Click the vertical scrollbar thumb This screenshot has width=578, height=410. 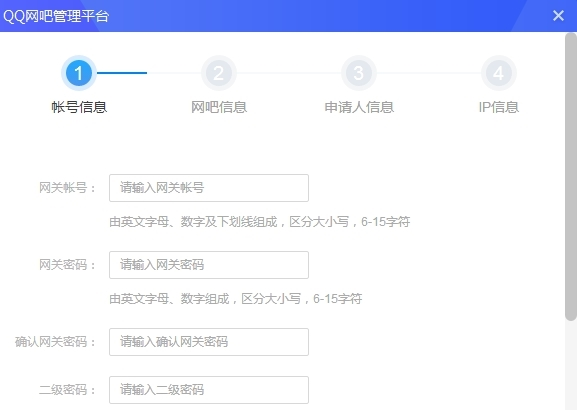(x=571, y=177)
